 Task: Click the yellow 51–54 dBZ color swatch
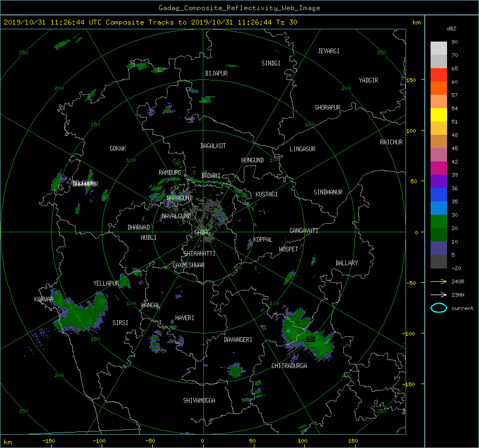pyautogui.click(x=439, y=115)
